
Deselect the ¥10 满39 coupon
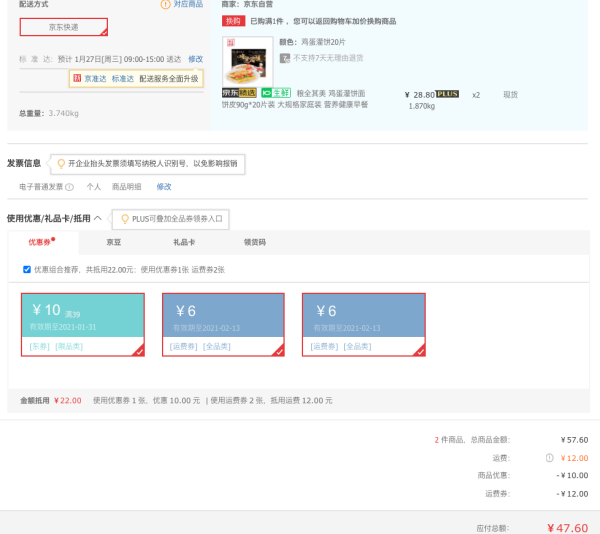pos(83,325)
